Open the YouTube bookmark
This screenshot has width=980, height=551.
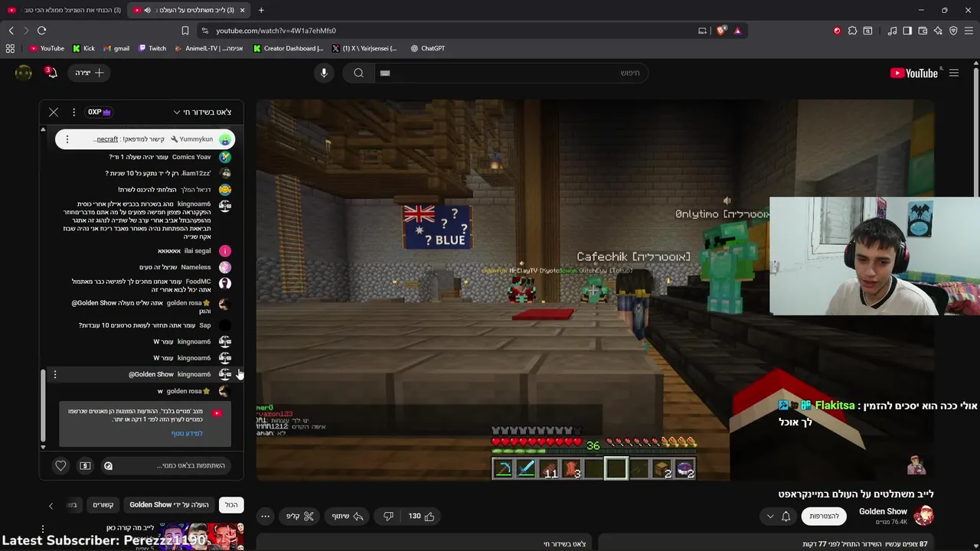click(47, 48)
